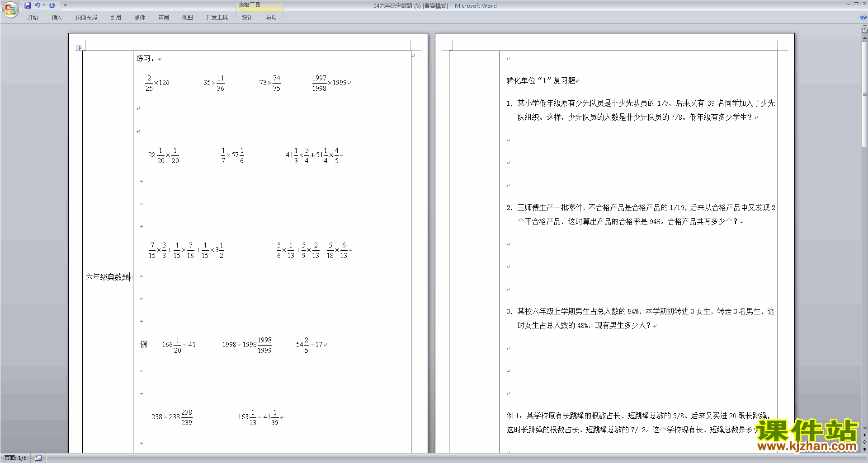This screenshot has width=868, height=463.
Task: Click the Select Browse Object round button
Action: (865, 442)
